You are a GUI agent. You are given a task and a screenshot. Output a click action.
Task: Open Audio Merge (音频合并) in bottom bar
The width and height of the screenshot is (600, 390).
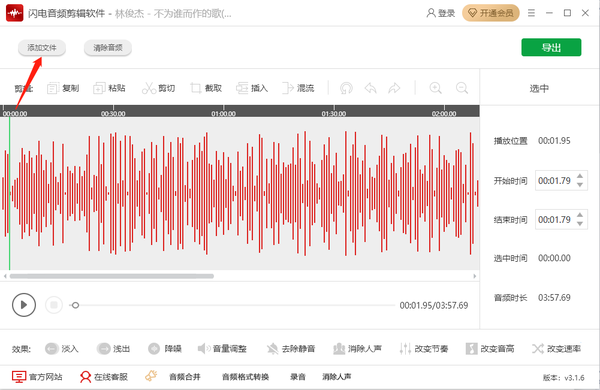pyautogui.click(x=185, y=377)
